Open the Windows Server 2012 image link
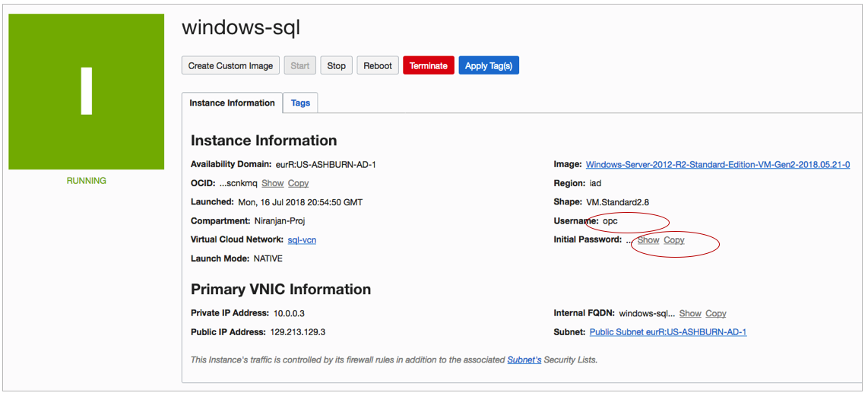This screenshot has height=396, width=868. click(718, 164)
